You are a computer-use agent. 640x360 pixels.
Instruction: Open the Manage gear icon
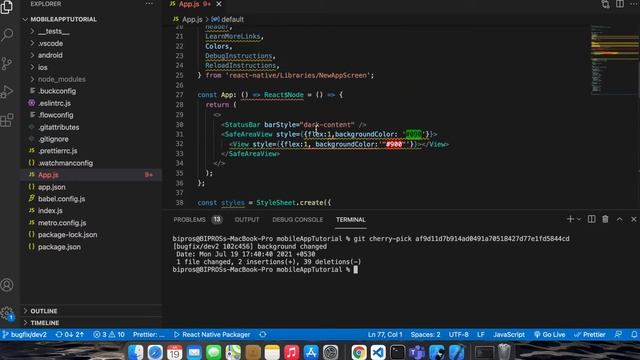coord(7,313)
